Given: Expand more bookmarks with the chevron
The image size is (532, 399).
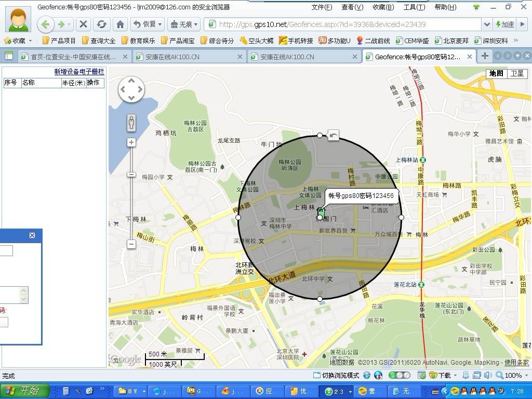Looking at the screenshot, I should click(x=516, y=41).
